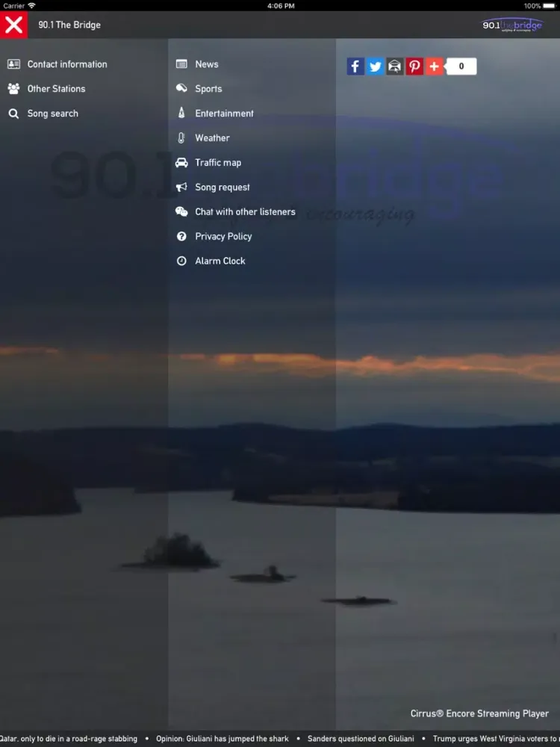Click the Weather thermometer icon
Image resolution: width=560 pixels, height=747 pixels.
pyautogui.click(x=181, y=137)
